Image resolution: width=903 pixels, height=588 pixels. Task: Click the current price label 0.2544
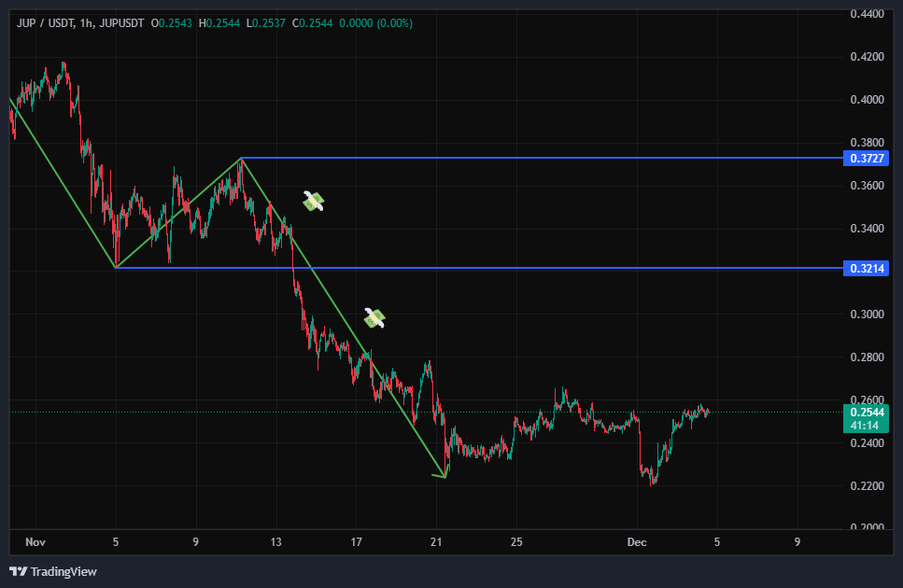(x=868, y=412)
